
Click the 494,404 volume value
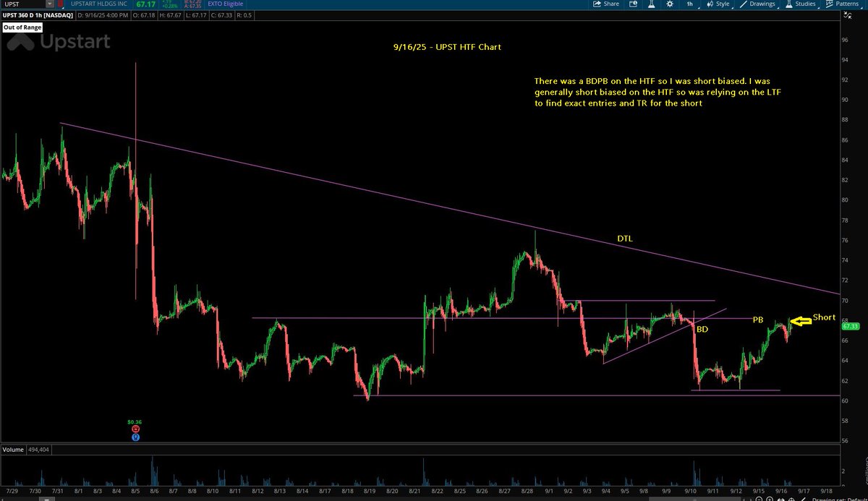[39, 448]
